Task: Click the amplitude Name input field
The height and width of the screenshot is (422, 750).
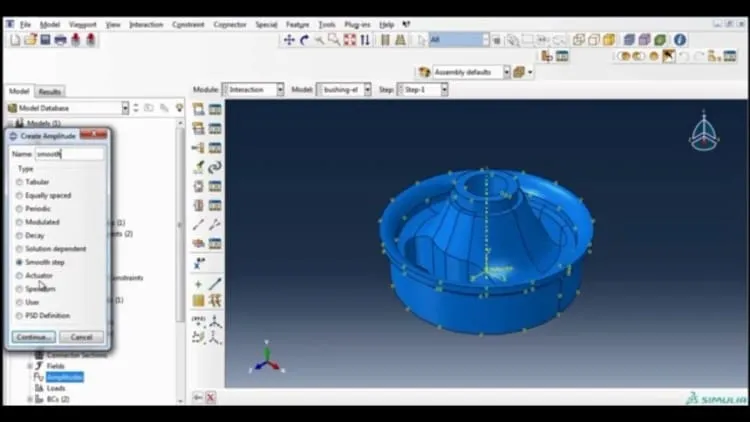Action: 69,154
